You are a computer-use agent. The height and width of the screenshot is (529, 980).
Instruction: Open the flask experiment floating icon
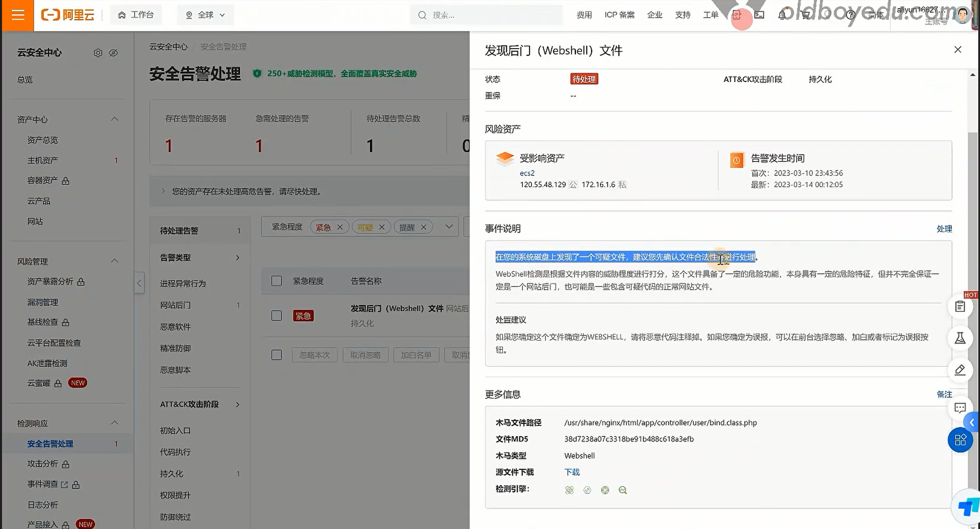(960, 338)
